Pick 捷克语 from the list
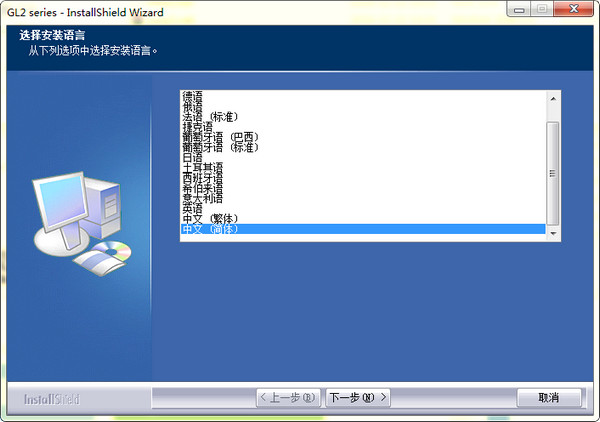The width and height of the screenshot is (600, 422). (x=363, y=126)
